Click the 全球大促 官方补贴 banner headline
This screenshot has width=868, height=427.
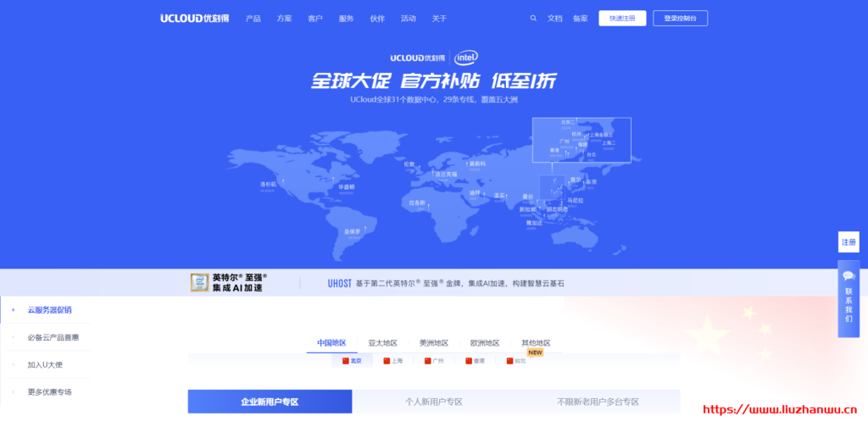(433, 80)
